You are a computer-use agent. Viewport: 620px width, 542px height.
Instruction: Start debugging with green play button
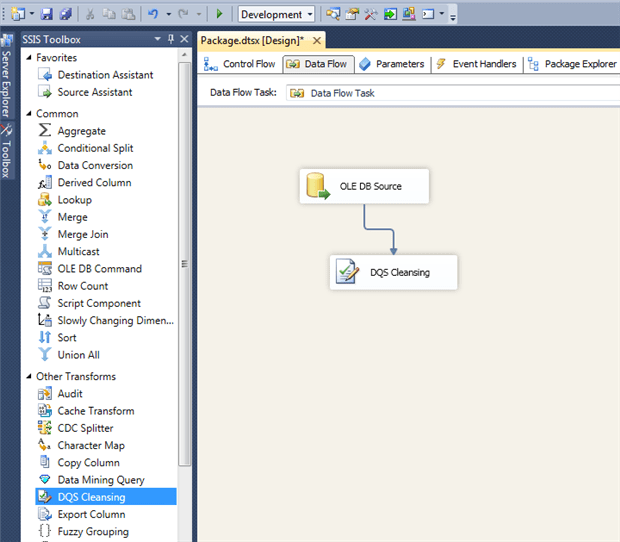point(219,14)
